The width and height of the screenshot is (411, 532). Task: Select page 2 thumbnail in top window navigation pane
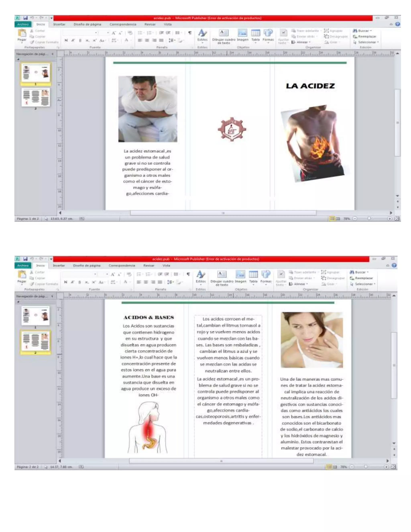[x=36, y=97]
